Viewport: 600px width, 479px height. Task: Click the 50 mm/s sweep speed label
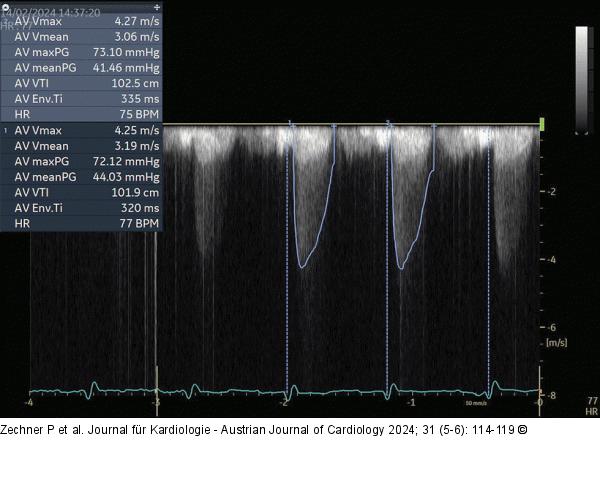(x=479, y=404)
